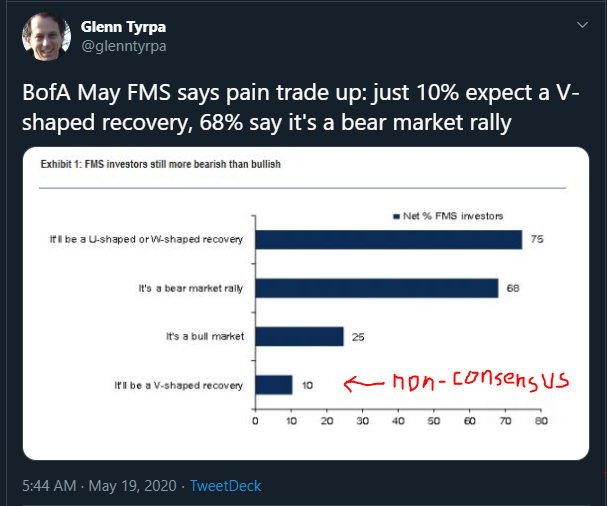Select the Exhibit 1 chart title
This screenshot has height=506, width=607.
pos(161,164)
